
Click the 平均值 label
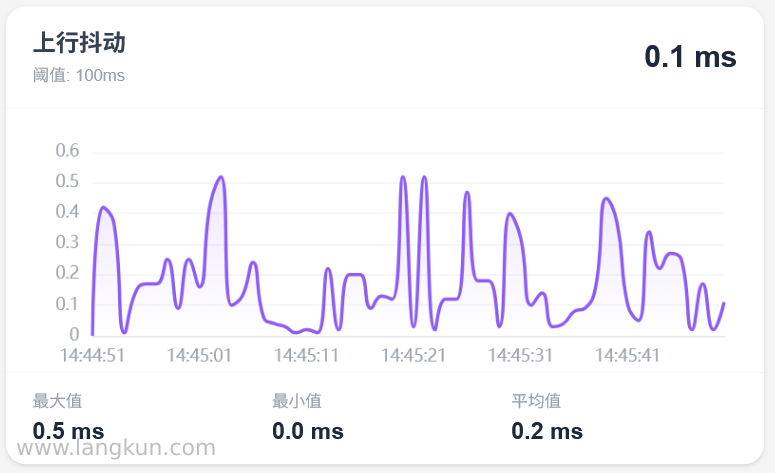[536, 401]
